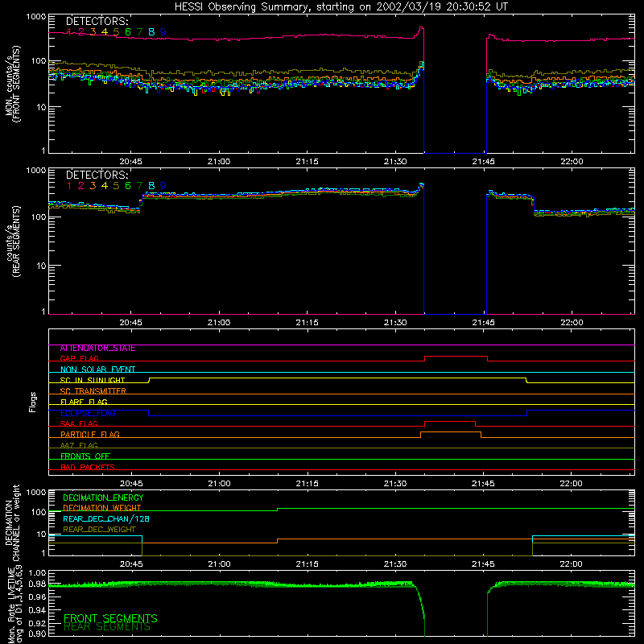The image size is (644, 644).
Task: Click 21:00 time tick under decimation plot
Action: pos(219,564)
